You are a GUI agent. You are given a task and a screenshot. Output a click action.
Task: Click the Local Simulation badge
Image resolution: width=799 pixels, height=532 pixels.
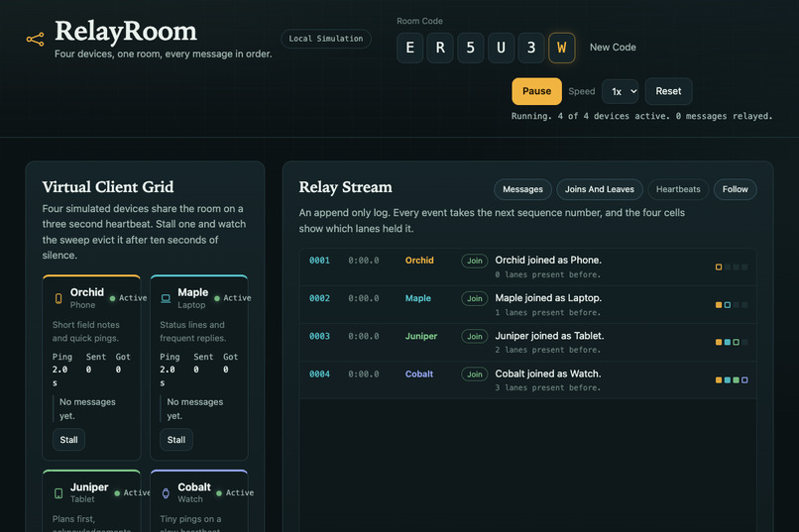326,39
